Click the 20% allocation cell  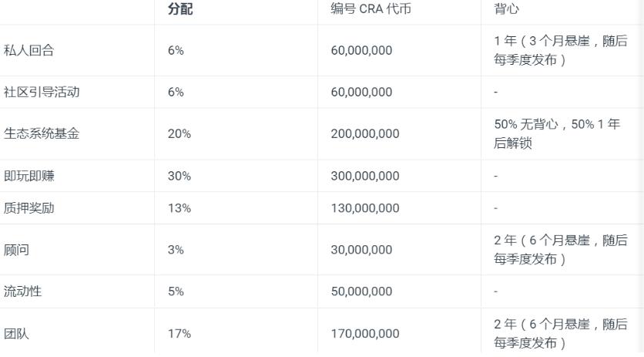pos(179,133)
